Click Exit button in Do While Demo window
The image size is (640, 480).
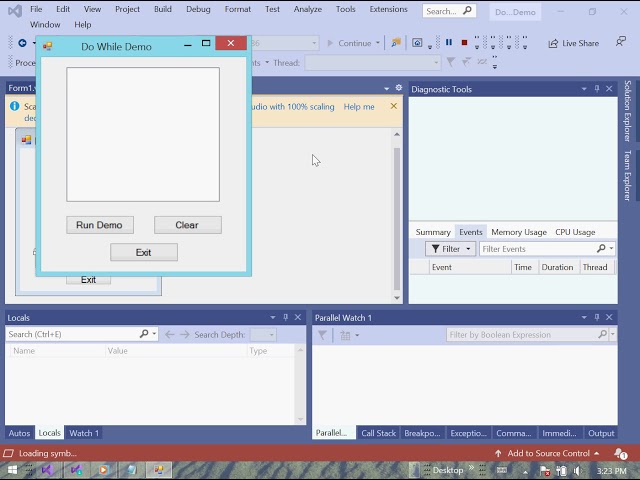[144, 252]
